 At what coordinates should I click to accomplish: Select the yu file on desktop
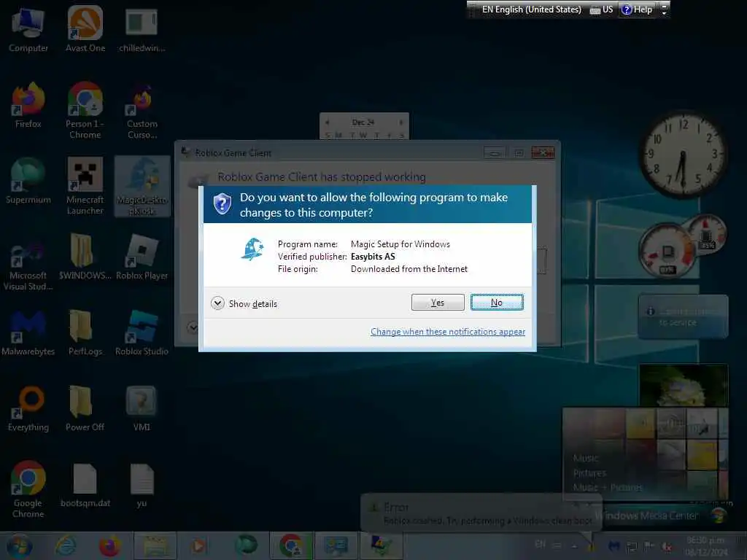pyautogui.click(x=142, y=485)
